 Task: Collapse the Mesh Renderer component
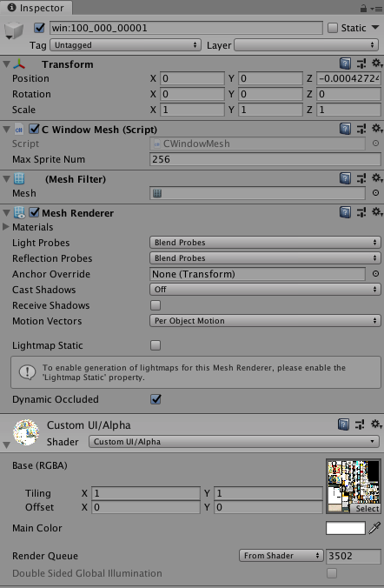6,212
